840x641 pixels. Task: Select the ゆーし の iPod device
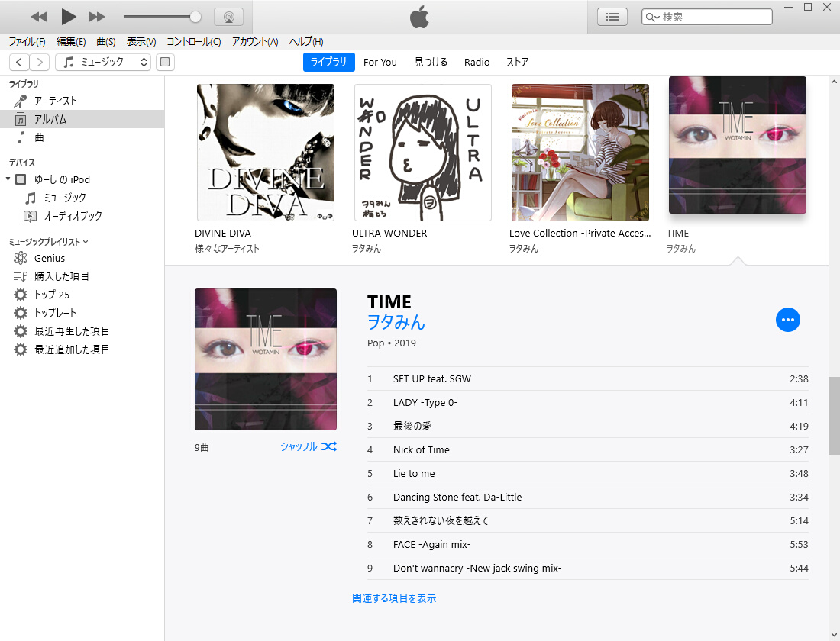(x=62, y=179)
